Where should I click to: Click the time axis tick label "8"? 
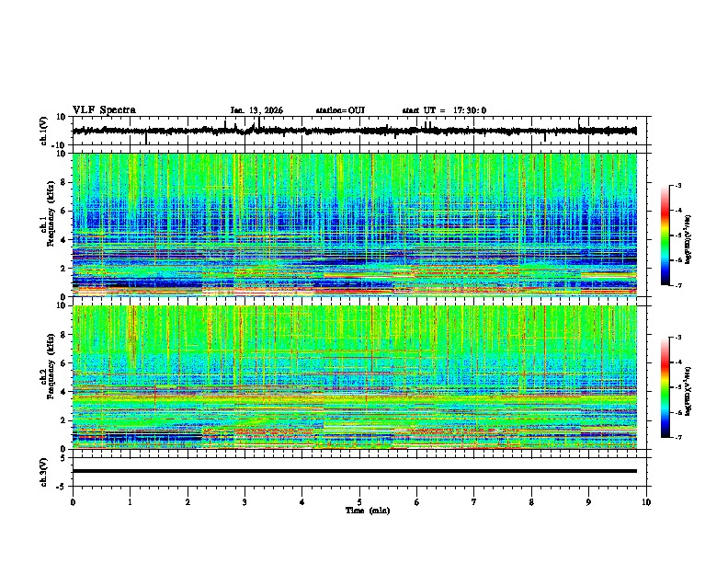coord(531,502)
